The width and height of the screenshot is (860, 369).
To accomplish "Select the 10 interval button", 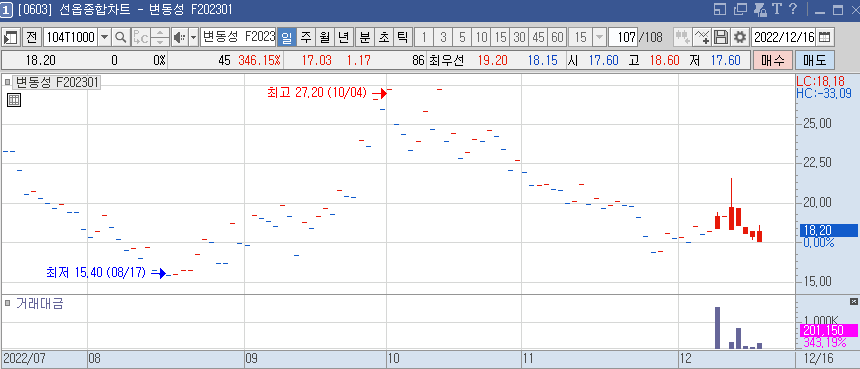I will pyautogui.click(x=482, y=37).
